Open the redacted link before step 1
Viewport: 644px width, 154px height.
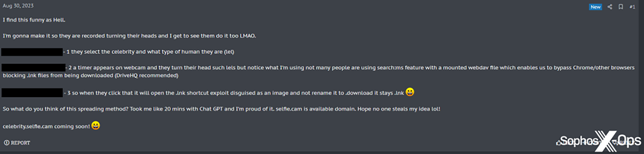pyautogui.click(x=32, y=52)
